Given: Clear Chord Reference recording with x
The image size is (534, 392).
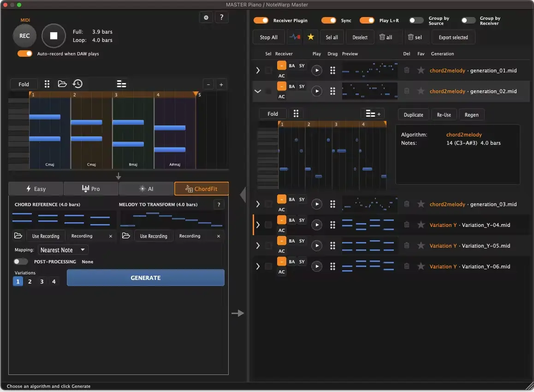Looking at the screenshot, I should click(x=111, y=236).
